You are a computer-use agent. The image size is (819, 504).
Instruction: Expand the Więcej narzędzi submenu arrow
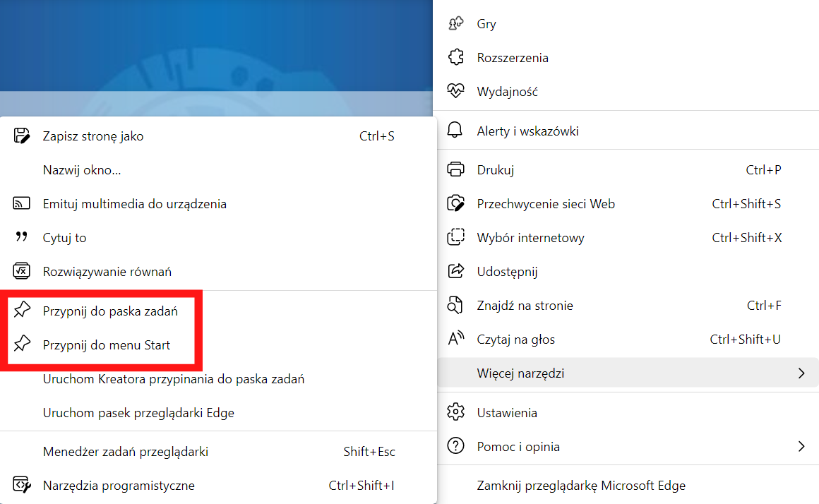[801, 373]
